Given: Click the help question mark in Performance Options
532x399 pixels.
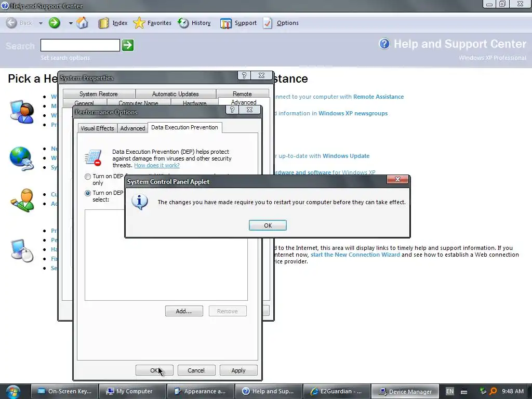Looking at the screenshot, I should tap(232, 110).
